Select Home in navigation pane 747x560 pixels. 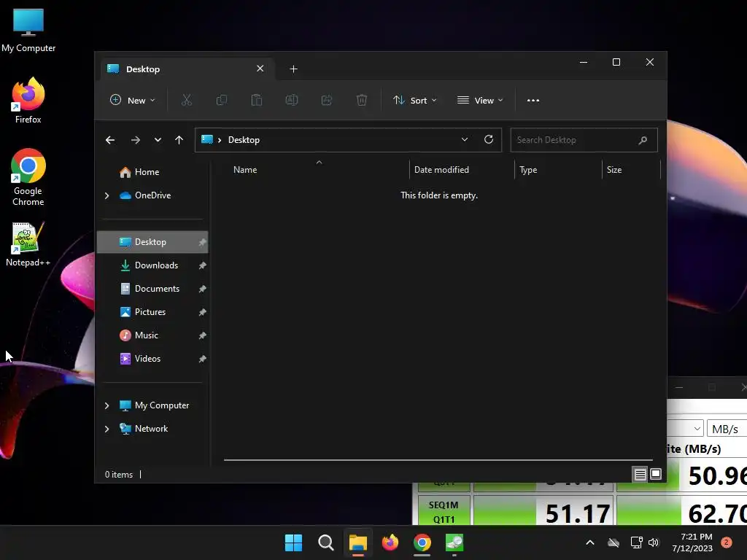click(152, 172)
